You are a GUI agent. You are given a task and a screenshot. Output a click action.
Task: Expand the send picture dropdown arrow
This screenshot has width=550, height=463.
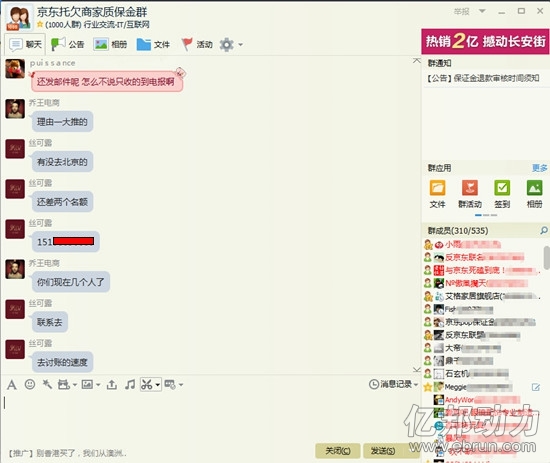[x=98, y=385]
